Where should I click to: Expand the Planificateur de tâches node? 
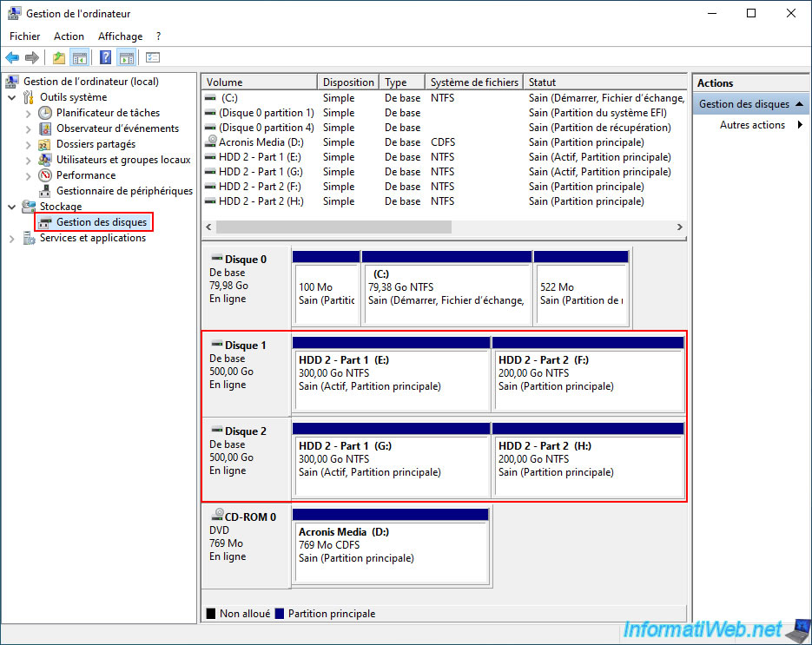(x=29, y=114)
